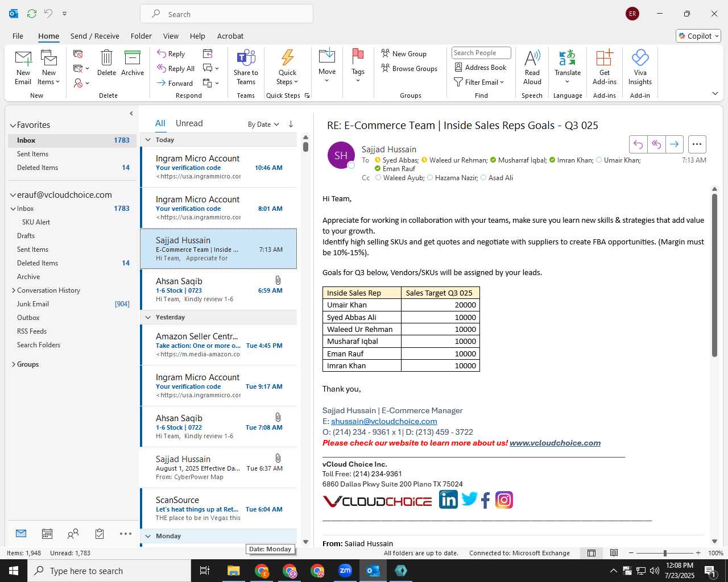Viewport: 728px width, 582px height.
Task: Expand Conversation History folder
Action: click(13, 290)
